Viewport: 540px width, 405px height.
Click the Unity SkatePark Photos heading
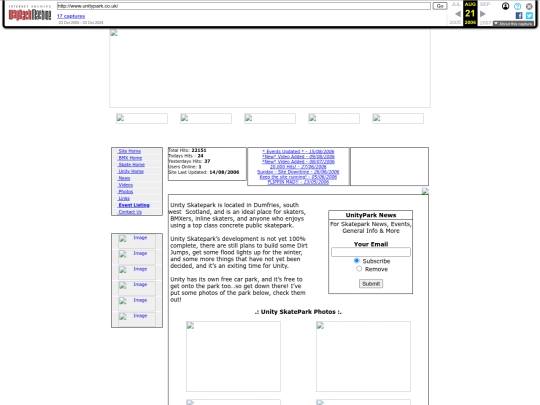point(298,312)
